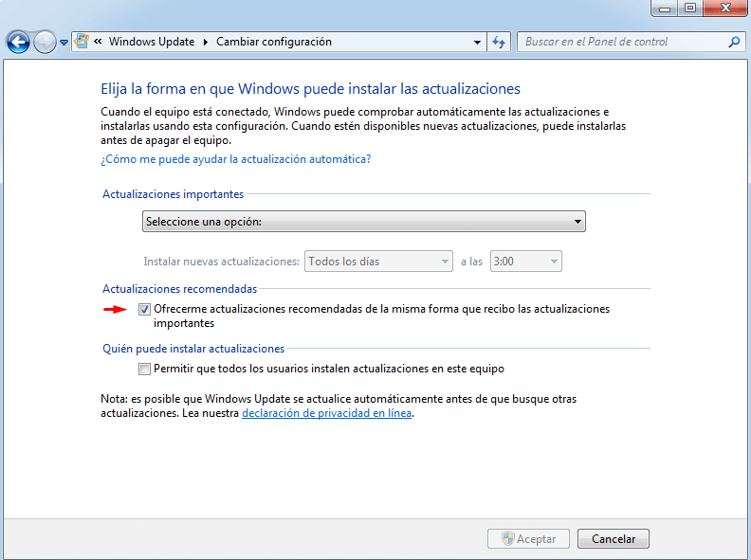
Task: Open the 3:00 time dropdown
Action: (526, 262)
